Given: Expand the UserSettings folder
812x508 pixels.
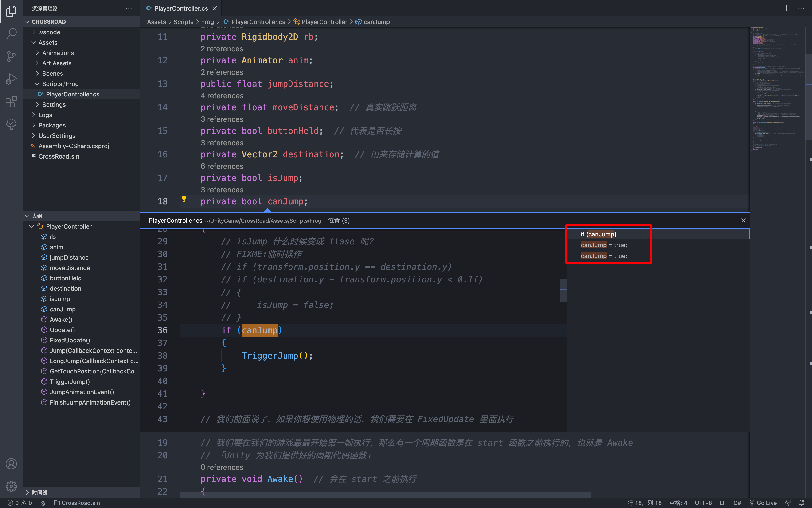Looking at the screenshot, I should [81, 136].
